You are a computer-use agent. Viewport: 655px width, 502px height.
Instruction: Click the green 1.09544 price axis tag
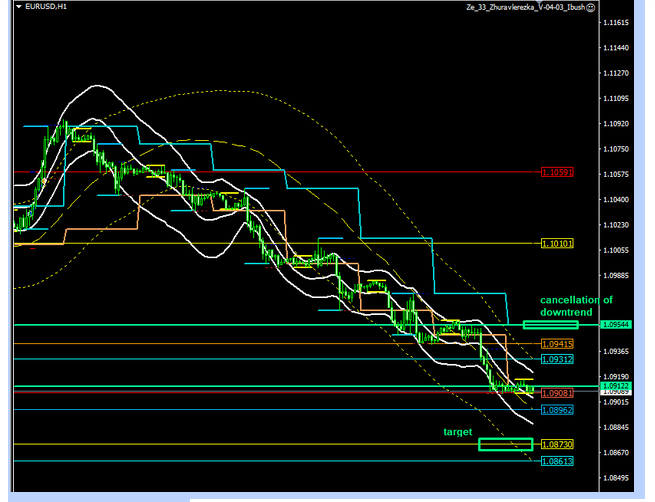615,325
